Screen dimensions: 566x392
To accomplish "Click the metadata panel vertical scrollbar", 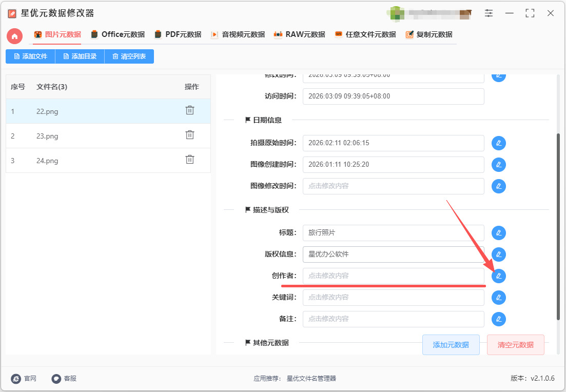I will pyautogui.click(x=558, y=227).
